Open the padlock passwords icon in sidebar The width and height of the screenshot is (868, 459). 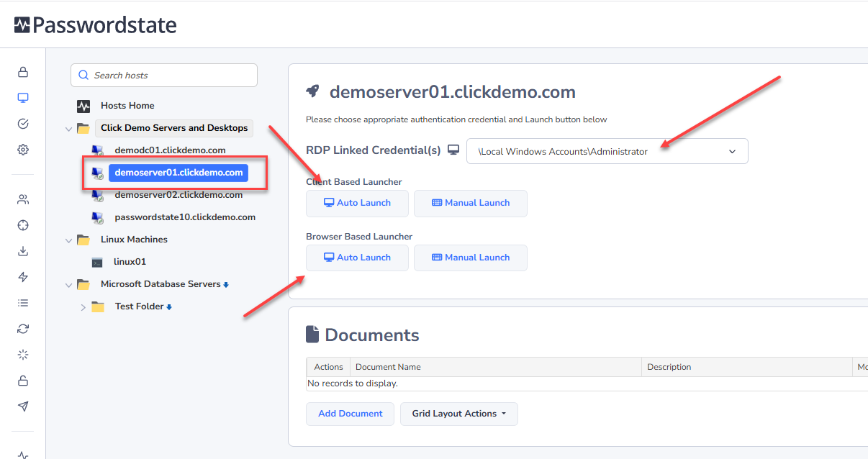coord(23,72)
